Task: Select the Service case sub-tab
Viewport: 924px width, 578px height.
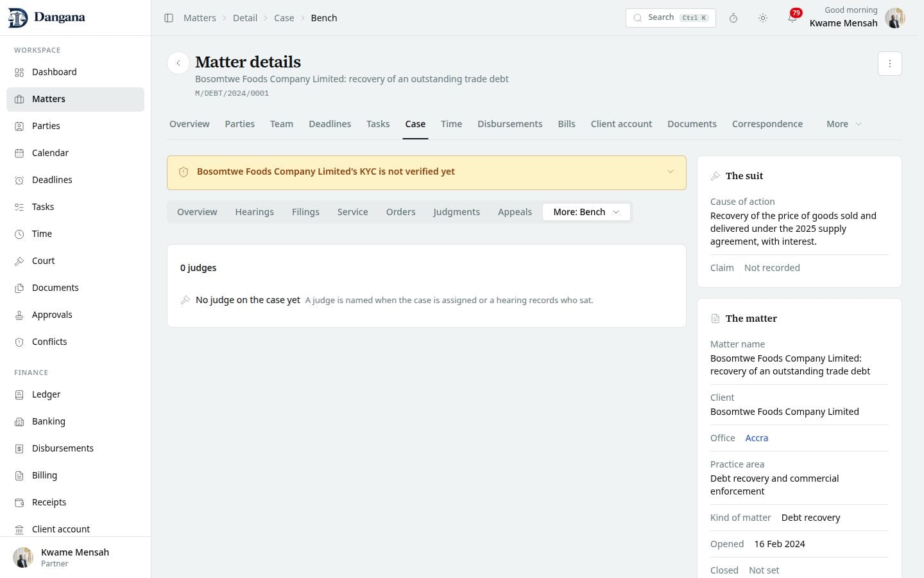Action: [352, 212]
